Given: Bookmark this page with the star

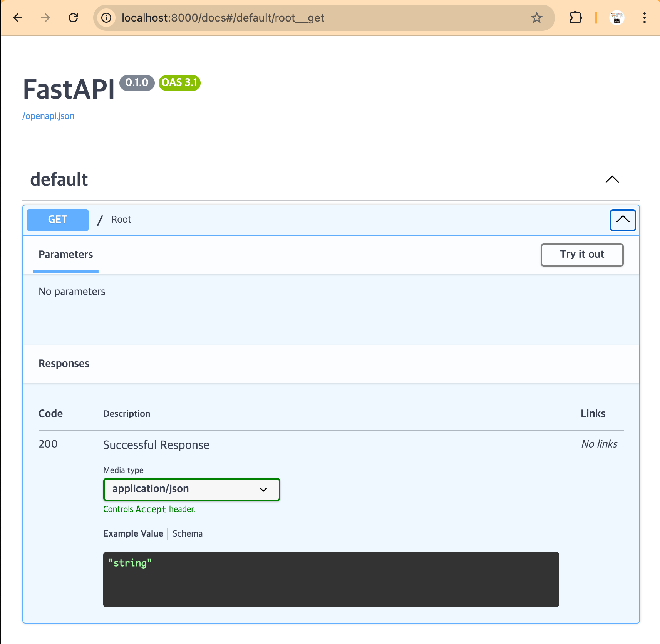Looking at the screenshot, I should tap(536, 18).
